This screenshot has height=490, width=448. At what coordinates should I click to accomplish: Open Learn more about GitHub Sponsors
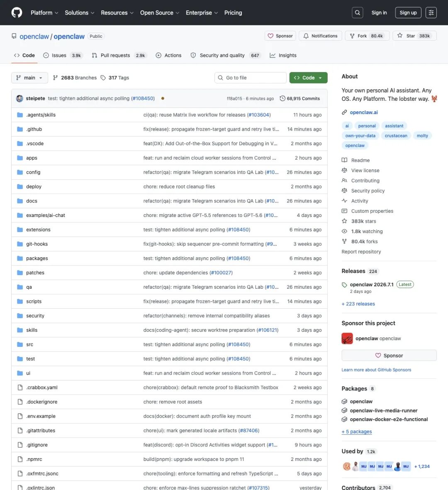376,370
